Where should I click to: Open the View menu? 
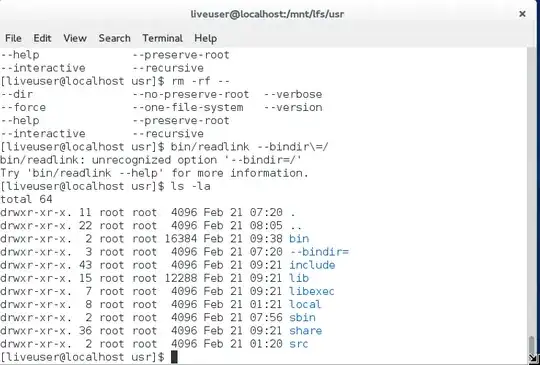pos(75,38)
